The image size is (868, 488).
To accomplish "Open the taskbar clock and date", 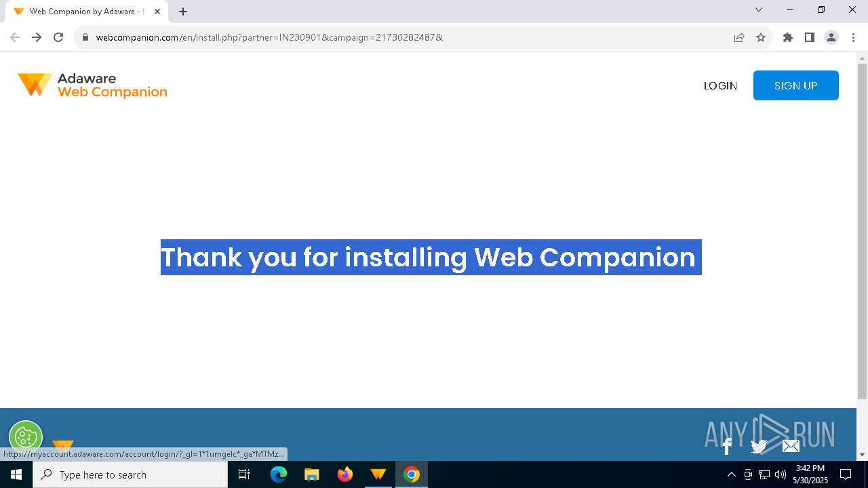I will (x=810, y=474).
